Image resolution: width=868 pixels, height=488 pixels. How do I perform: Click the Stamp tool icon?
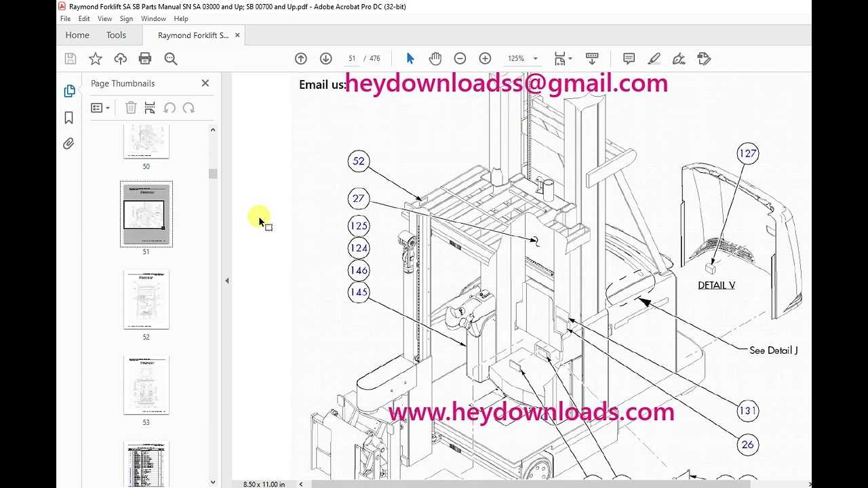(x=704, y=59)
